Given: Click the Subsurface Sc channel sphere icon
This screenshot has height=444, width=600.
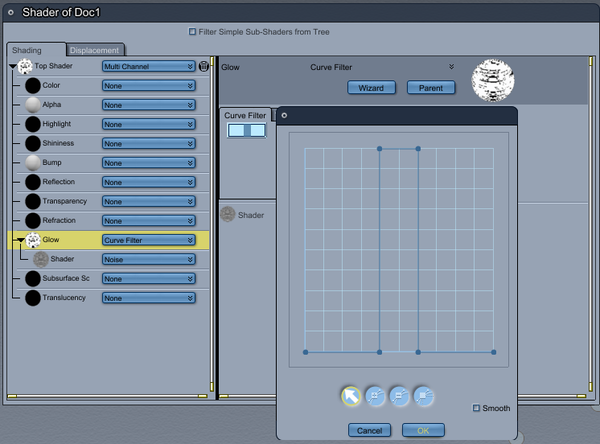Looking at the screenshot, I should click(33, 279).
